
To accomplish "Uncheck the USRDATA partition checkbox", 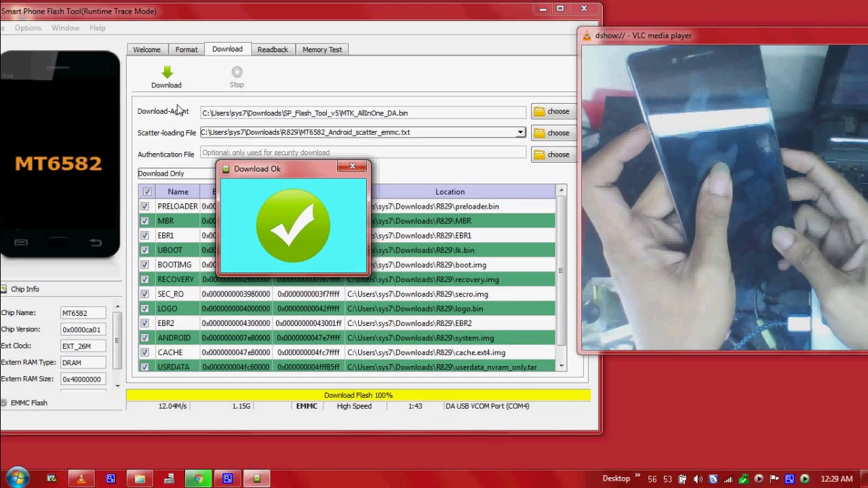I will (144, 367).
